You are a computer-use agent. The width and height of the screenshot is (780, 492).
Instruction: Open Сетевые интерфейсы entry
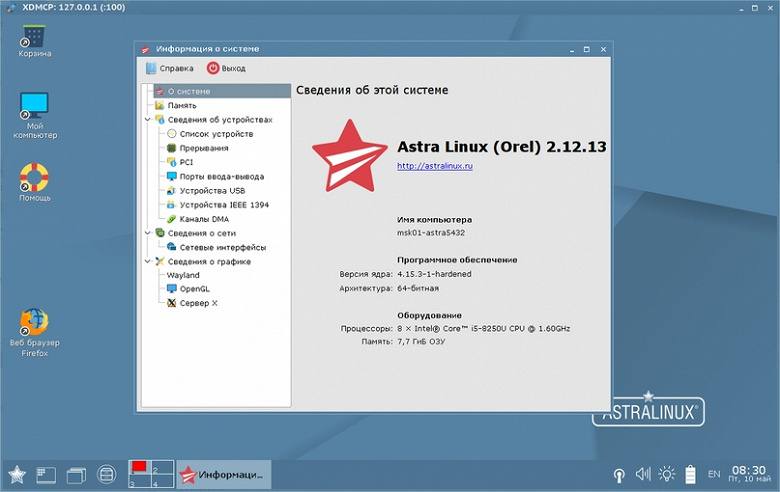(216, 247)
